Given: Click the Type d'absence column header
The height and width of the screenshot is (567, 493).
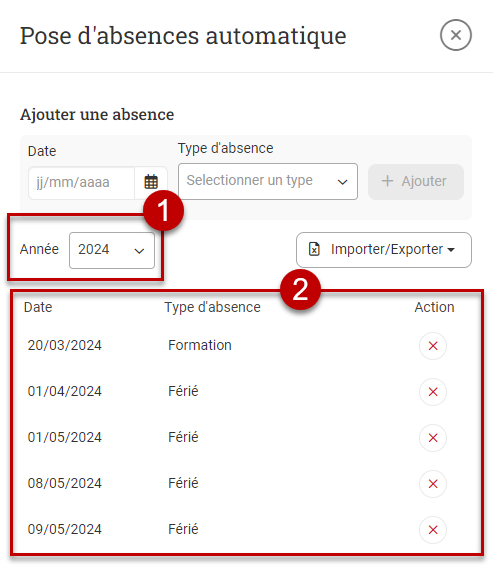Looking at the screenshot, I should (x=213, y=307).
